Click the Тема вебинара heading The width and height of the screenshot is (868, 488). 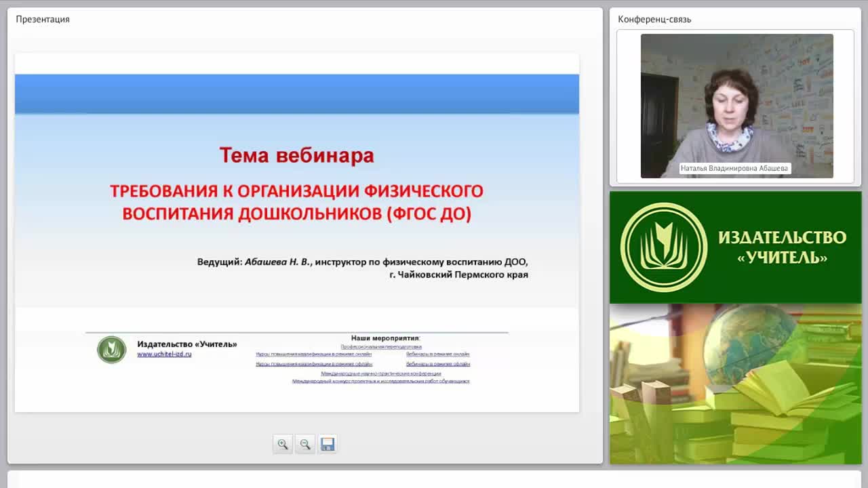tap(296, 155)
